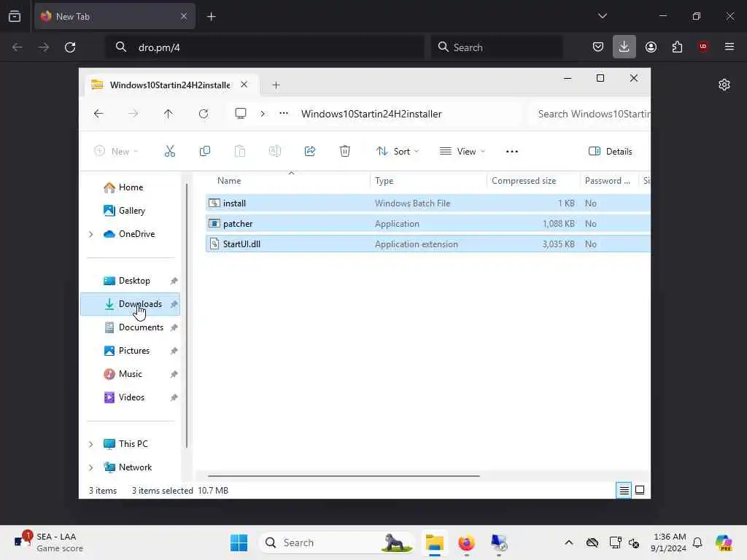
Task: Open Videos in the navigation pane
Action: coord(130,397)
